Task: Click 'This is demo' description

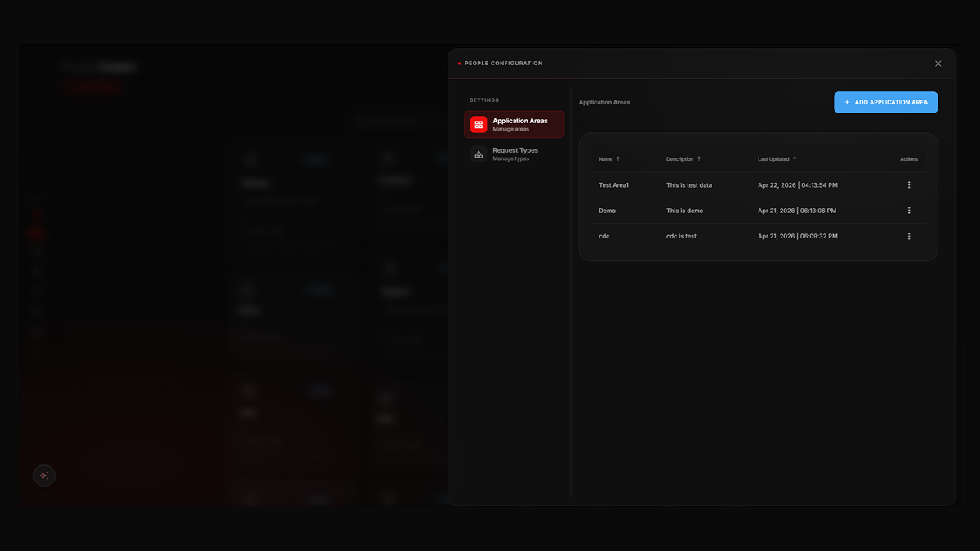Action: tap(684, 211)
